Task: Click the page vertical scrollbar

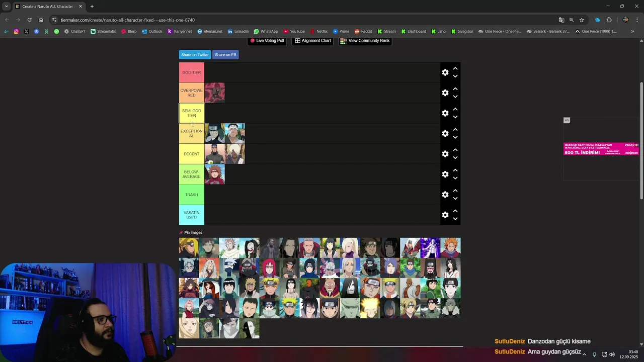Action: 641,141
